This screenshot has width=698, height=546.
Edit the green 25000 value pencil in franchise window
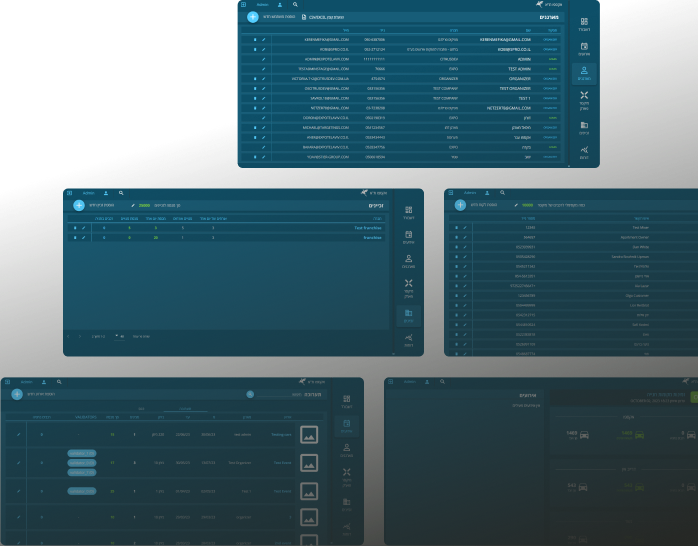coord(133,206)
